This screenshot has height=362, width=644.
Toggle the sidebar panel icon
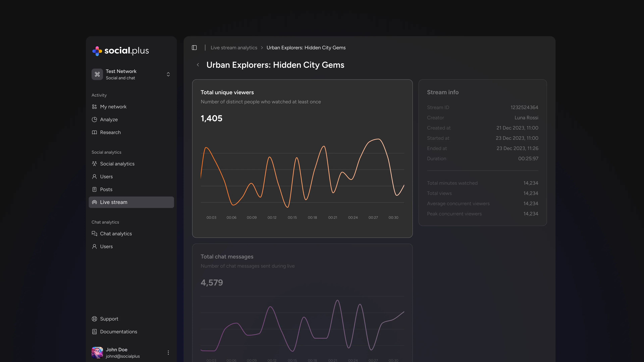194,47
